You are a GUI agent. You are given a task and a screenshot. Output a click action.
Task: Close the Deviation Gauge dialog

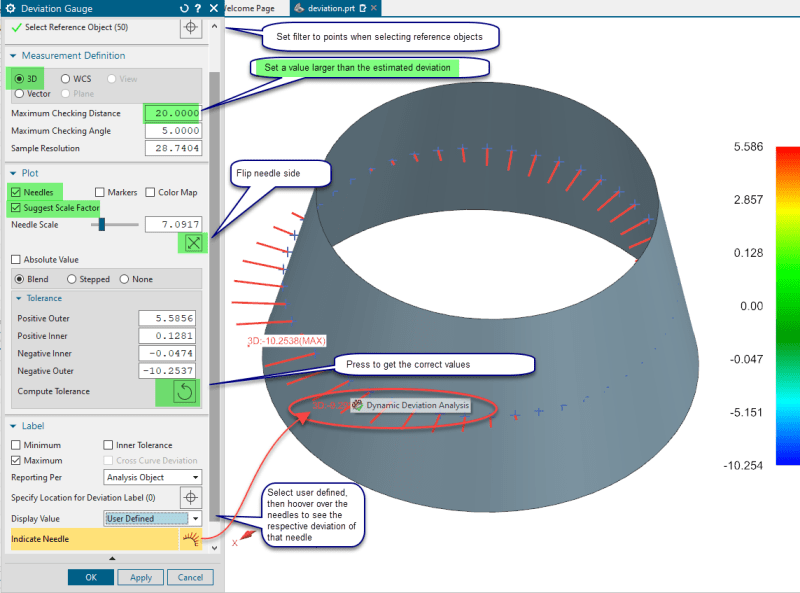(x=214, y=8)
